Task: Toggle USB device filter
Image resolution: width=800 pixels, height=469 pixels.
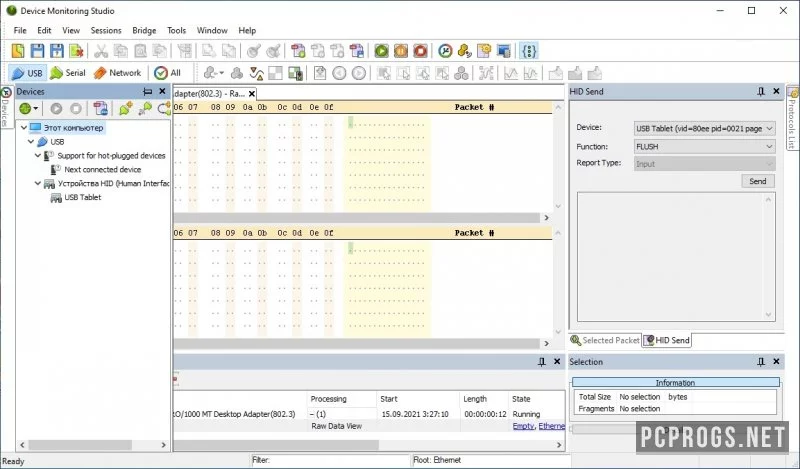Action: point(27,73)
